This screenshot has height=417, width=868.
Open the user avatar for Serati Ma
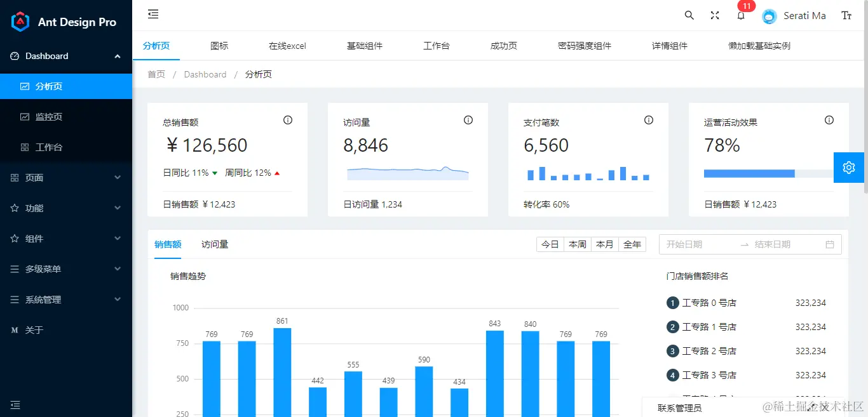click(770, 17)
